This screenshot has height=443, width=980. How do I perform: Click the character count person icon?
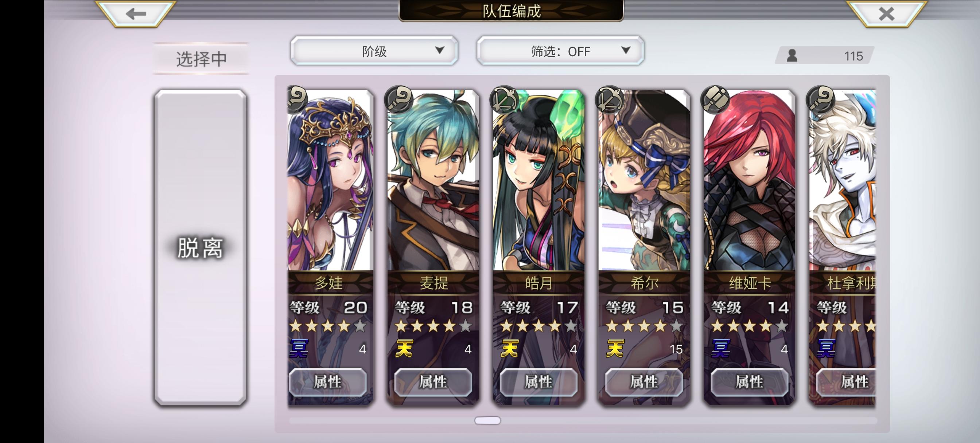(x=792, y=56)
